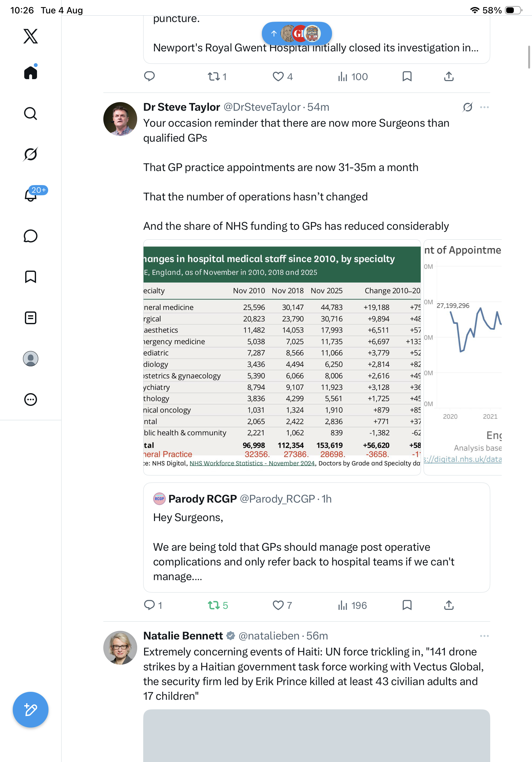This screenshot has width=532, height=762.
Task: Open Notifications bell with 20+ badge
Action: [31, 195]
